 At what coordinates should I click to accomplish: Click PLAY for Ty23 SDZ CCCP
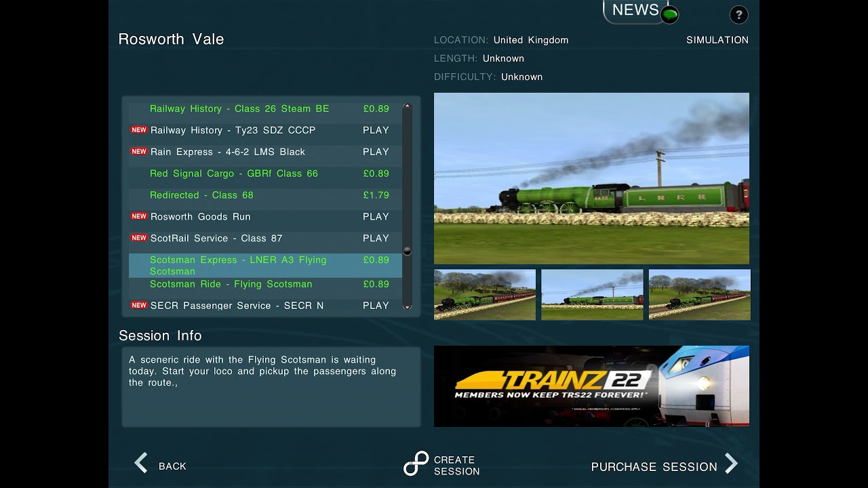(376, 130)
